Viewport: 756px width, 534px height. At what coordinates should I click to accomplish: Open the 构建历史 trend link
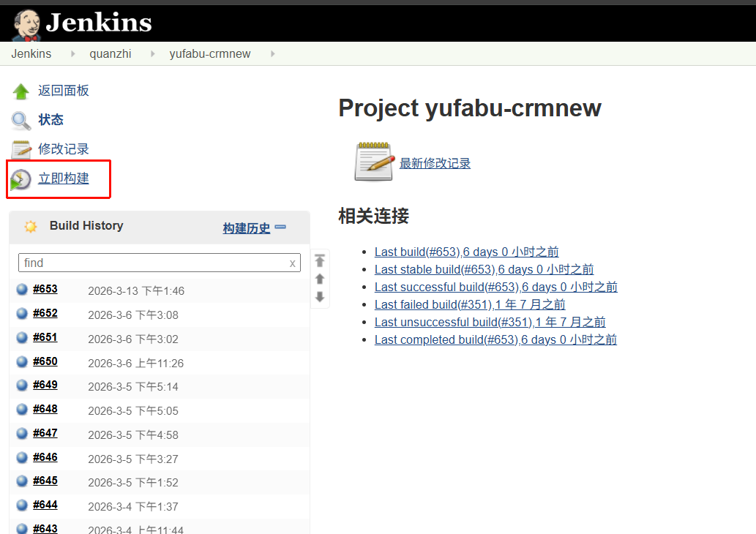click(247, 228)
